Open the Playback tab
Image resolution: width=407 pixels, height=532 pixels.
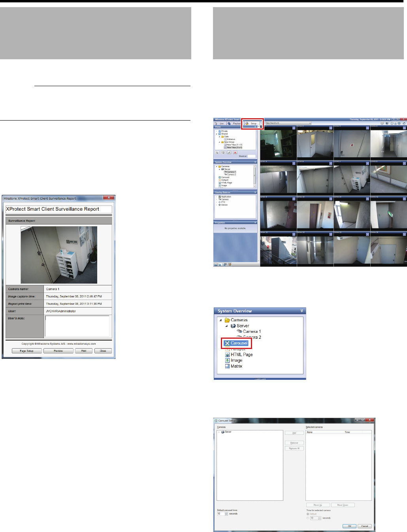point(234,123)
